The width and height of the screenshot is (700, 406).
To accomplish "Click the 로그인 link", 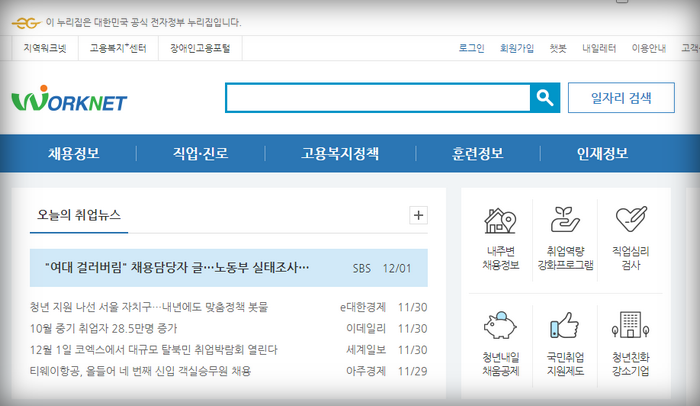I will pyautogui.click(x=471, y=48).
